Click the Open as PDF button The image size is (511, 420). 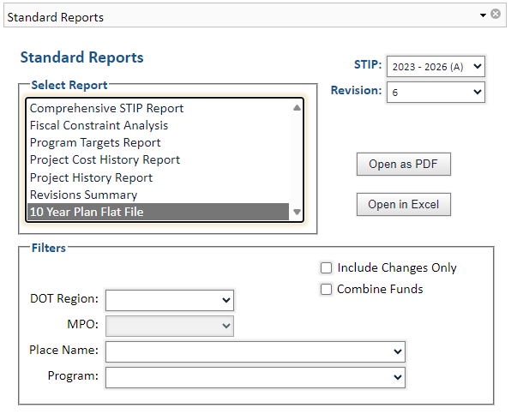404,165
